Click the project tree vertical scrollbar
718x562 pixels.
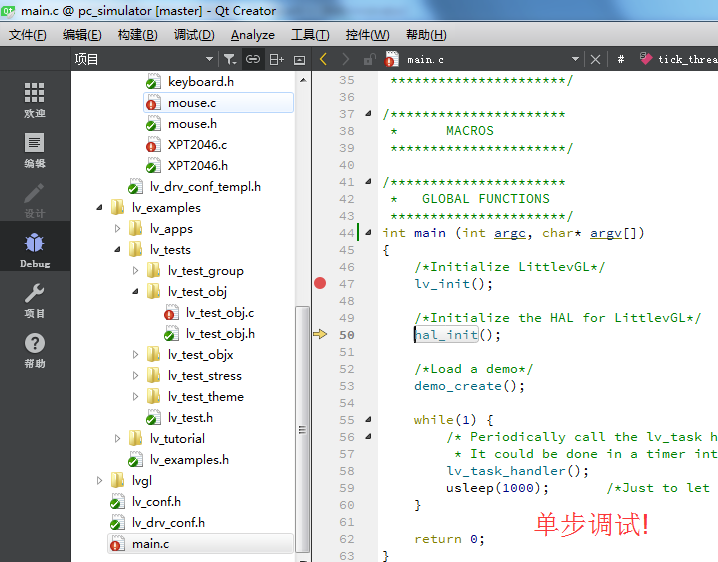[x=302, y=429]
